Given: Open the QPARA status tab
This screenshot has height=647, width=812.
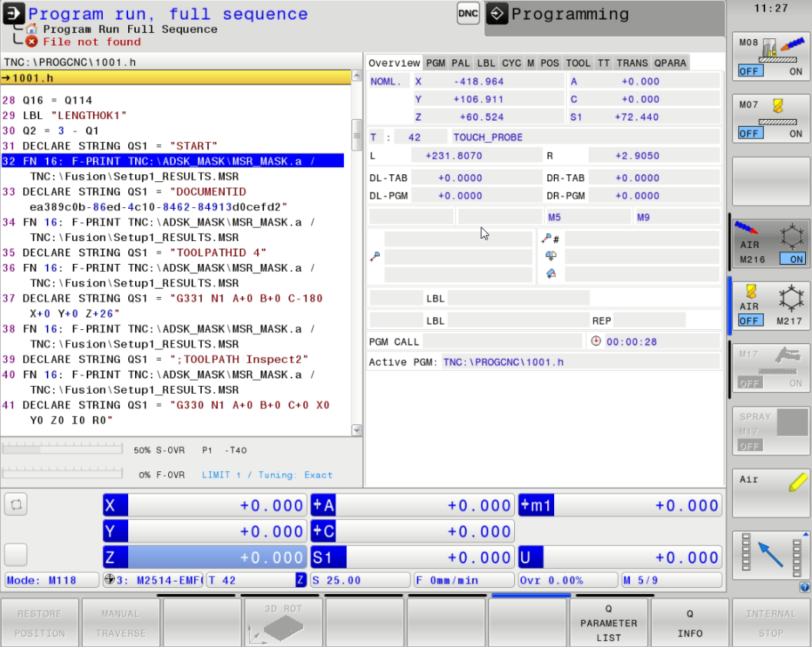Looking at the screenshot, I should 670,63.
